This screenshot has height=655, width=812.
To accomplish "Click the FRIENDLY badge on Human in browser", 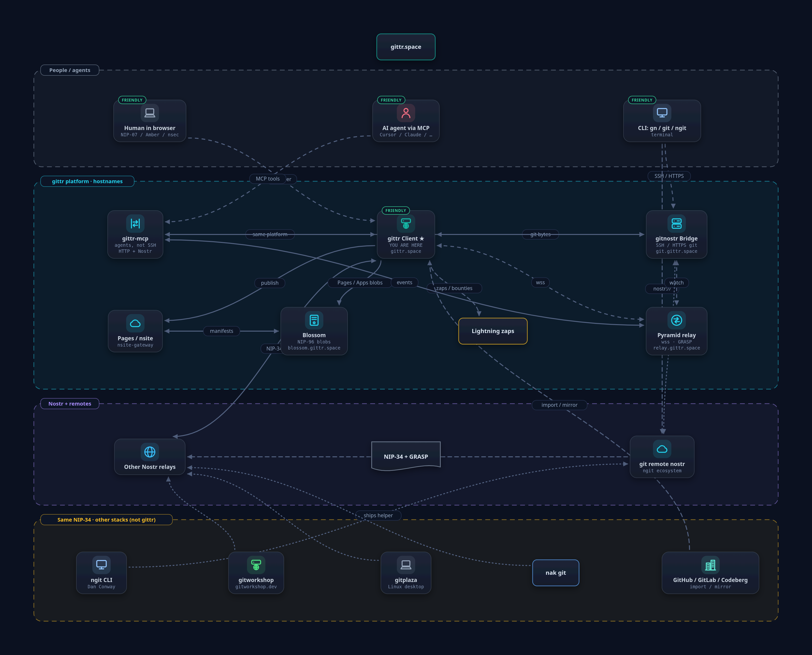I will click(132, 100).
